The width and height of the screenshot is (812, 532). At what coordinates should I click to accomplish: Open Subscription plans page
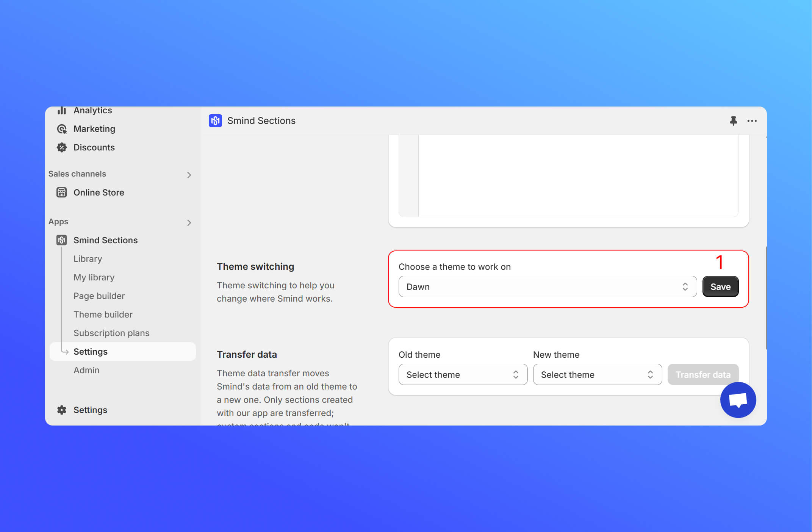pos(111,333)
